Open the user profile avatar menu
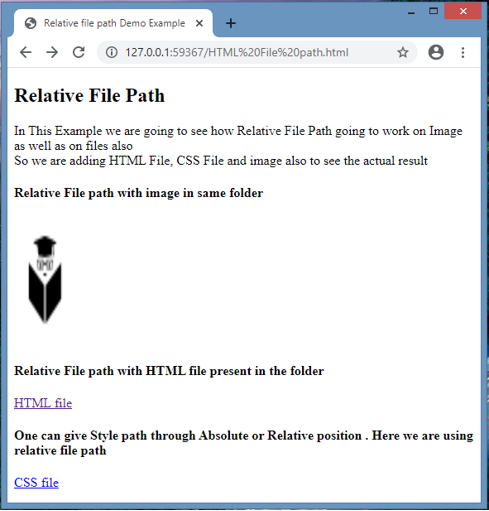This screenshot has width=489, height=511. 436,52
